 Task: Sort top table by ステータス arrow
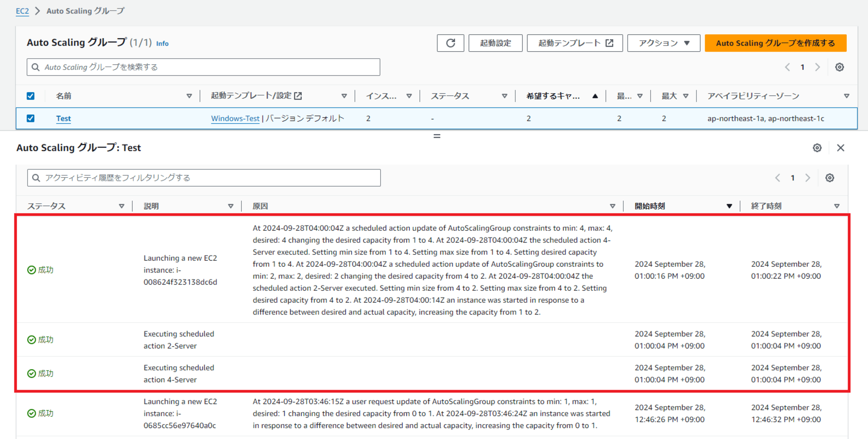point(504,96)
